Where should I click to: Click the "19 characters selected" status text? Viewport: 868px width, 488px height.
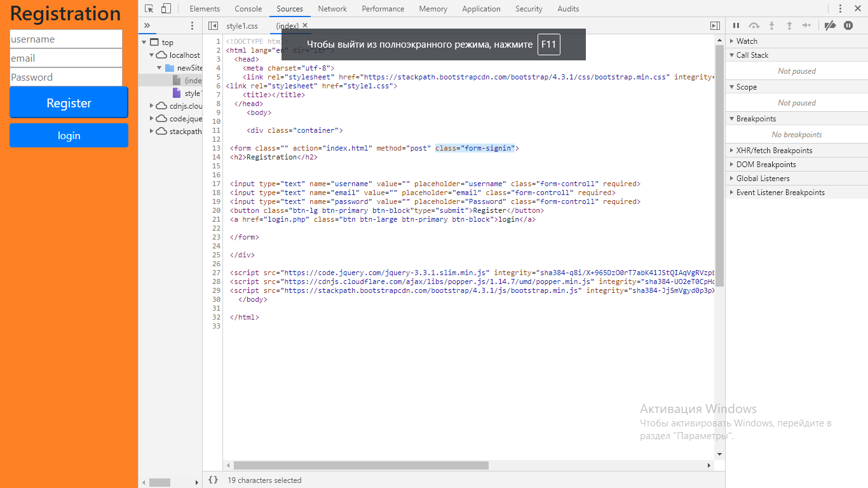point(264,480)
